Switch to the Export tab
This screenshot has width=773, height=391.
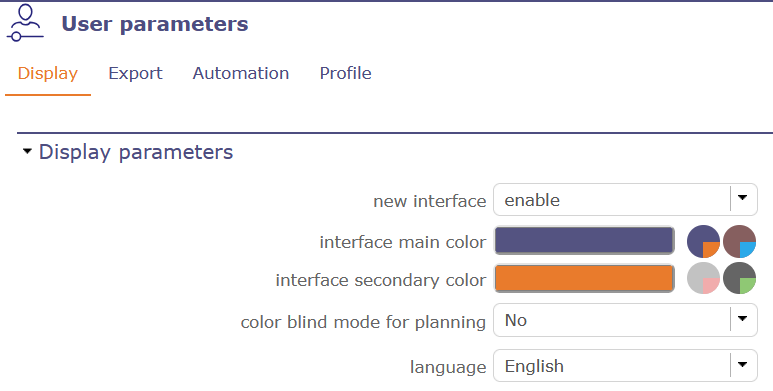(x=135, y=73)
